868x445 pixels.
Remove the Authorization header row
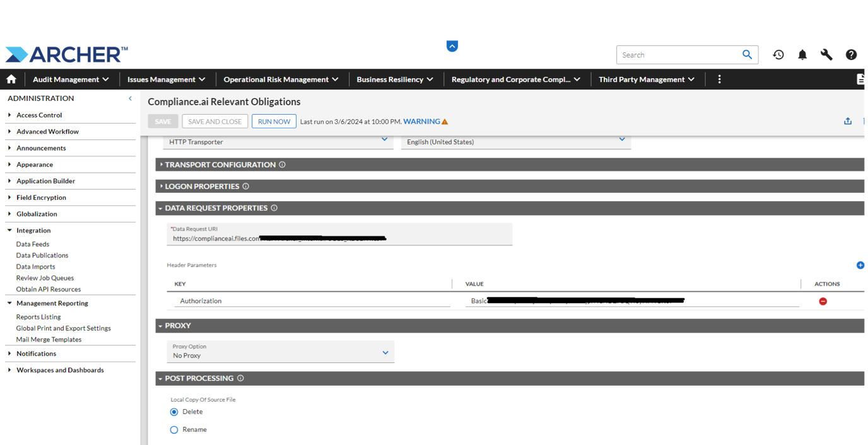point(823,301)
